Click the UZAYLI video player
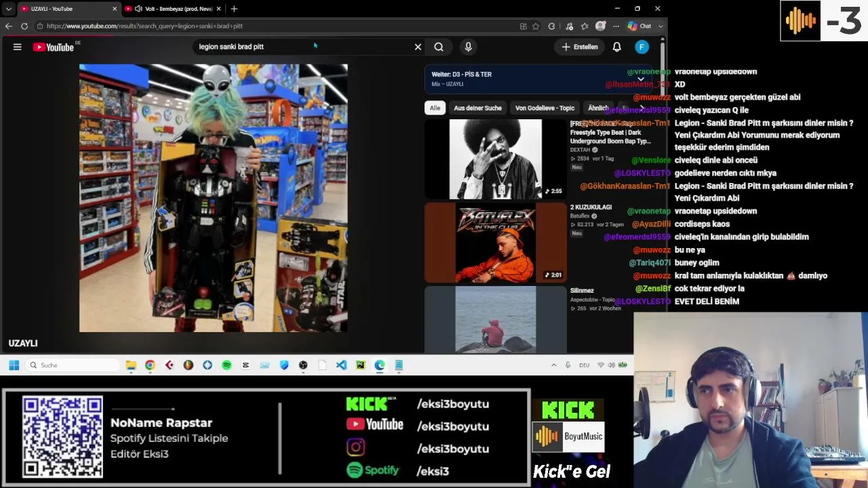868x488 pixels. [x=214, y=198]
